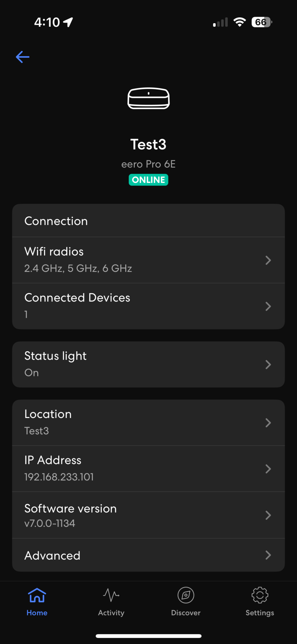
Task: Open the Settings gear icon
Action: tap(260, 595)
